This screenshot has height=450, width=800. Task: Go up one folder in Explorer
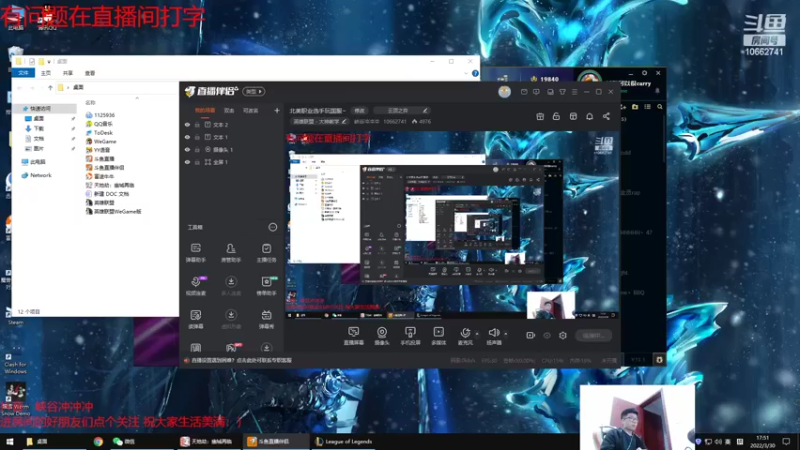[x=50, y=88]
